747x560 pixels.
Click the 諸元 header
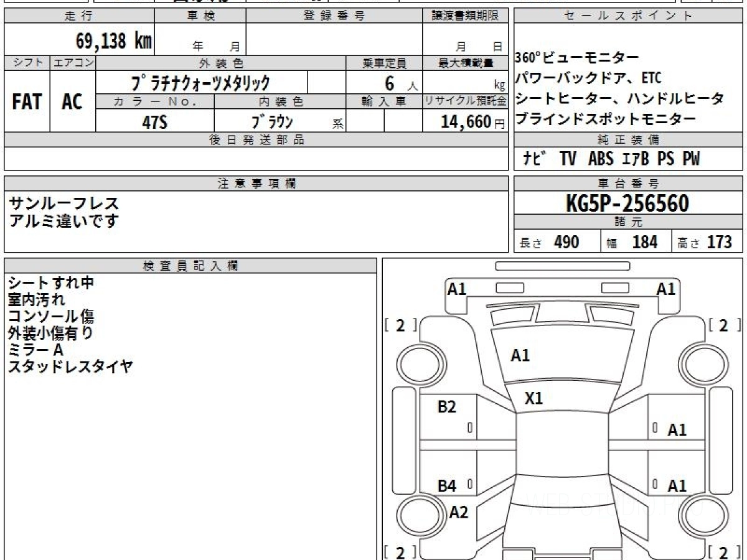tap(628, 222)
